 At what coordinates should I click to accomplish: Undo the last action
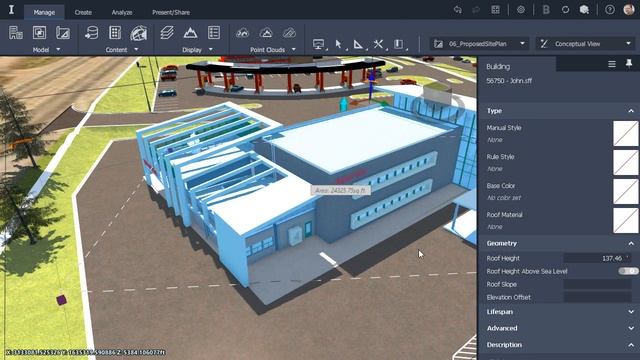pyautogui.click(x=458, y=10)
